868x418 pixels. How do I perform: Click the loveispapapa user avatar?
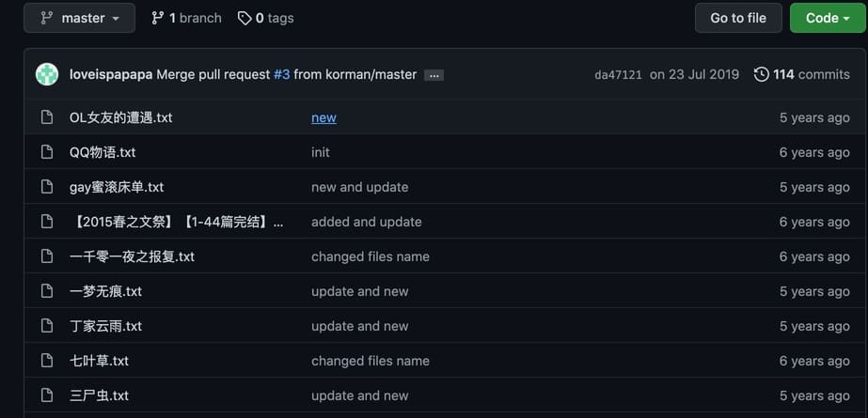47,74
